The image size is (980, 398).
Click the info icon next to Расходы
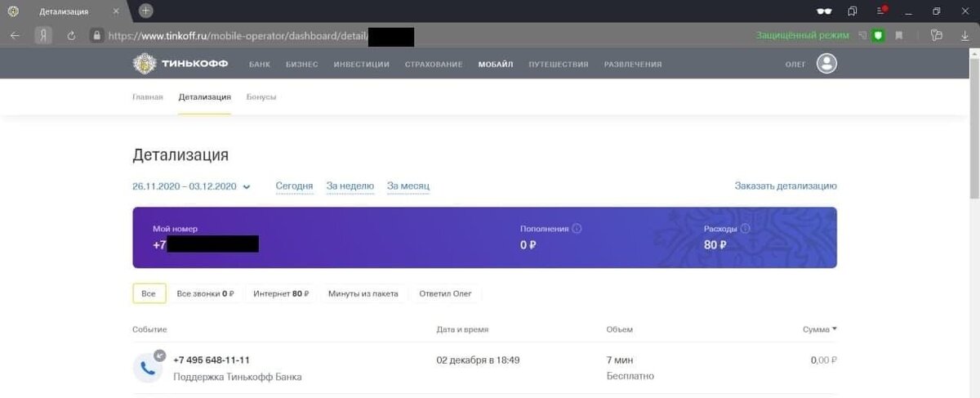(745, 229)
